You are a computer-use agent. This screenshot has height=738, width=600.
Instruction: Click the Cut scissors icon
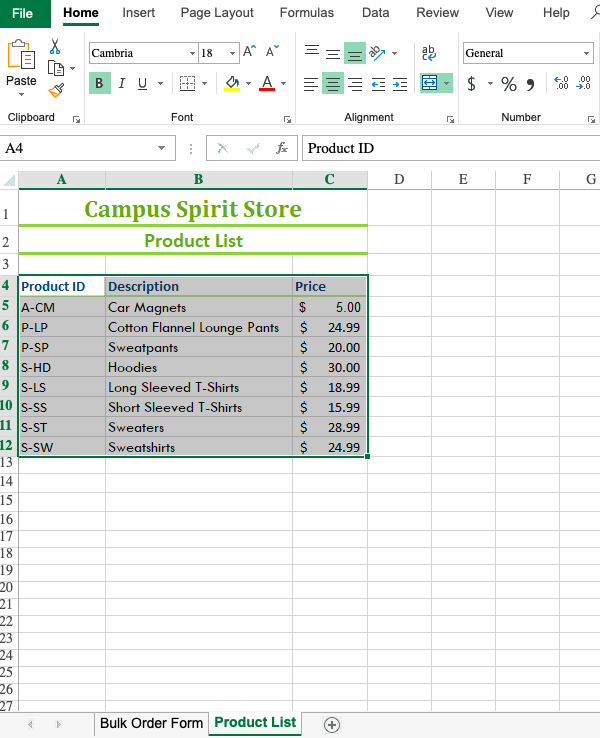point(55,46)
